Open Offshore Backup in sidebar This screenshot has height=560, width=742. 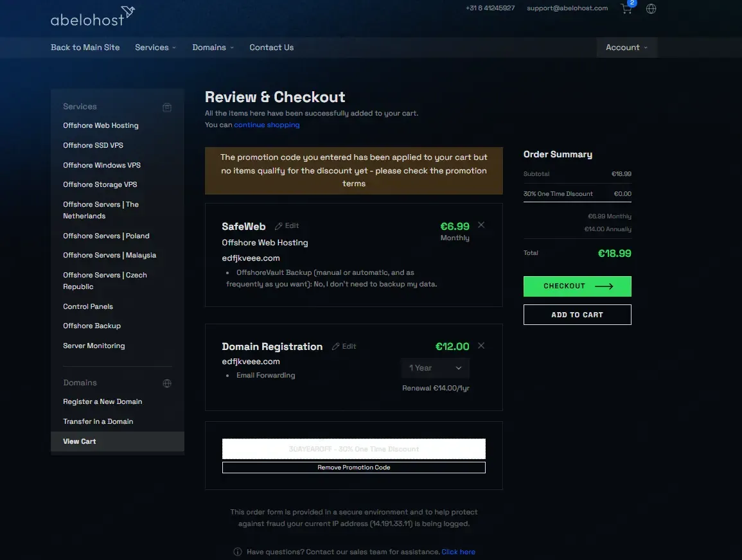pyautogui.click(x=92, y=326)
